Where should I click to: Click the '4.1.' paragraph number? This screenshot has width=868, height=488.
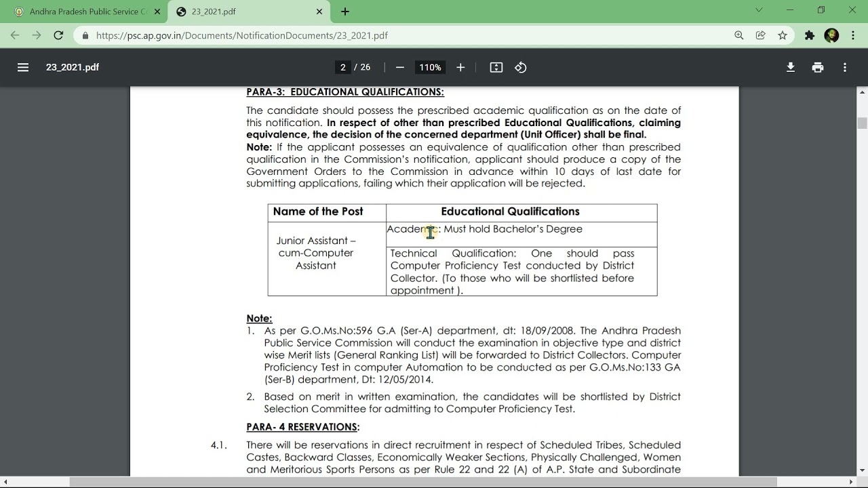point(218,445)
